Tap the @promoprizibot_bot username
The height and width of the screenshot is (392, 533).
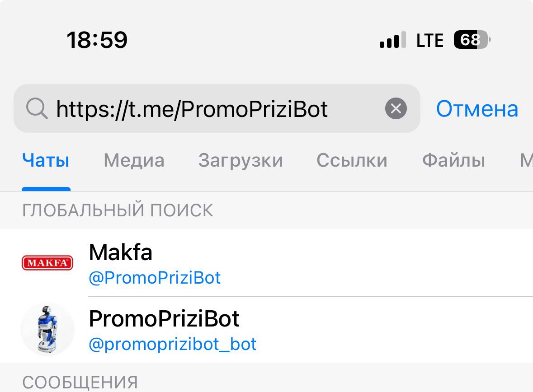coord(173,345)
